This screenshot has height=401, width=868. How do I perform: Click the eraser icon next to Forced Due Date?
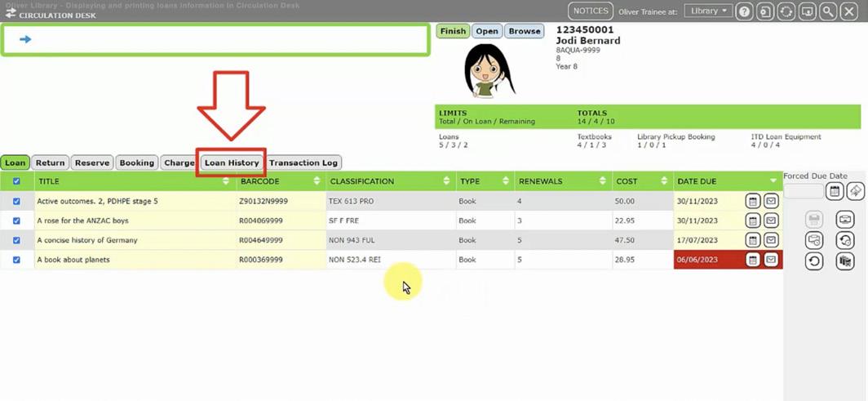point(856,191)
